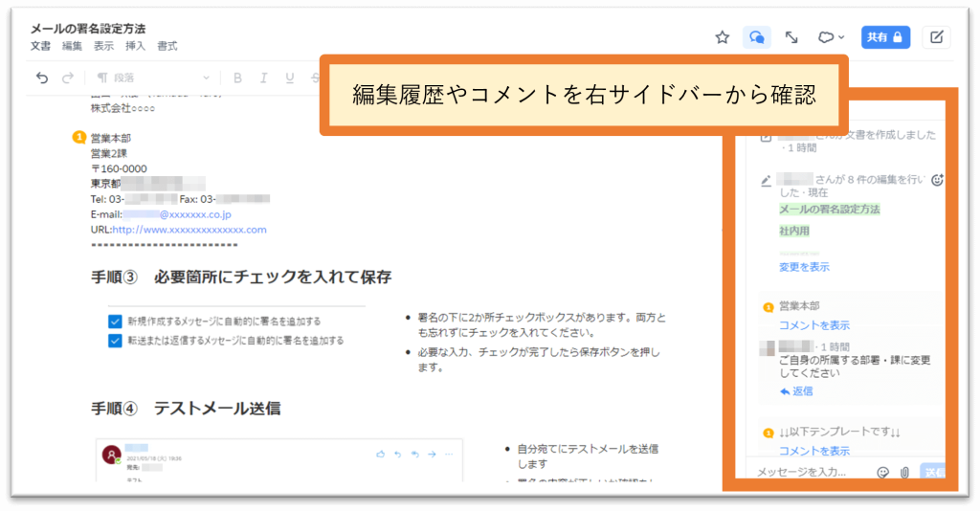The height and width of the screenshot is (511, 980).
Task: Toggle the comment sidebar chat icon
Action: click(757, 37)
